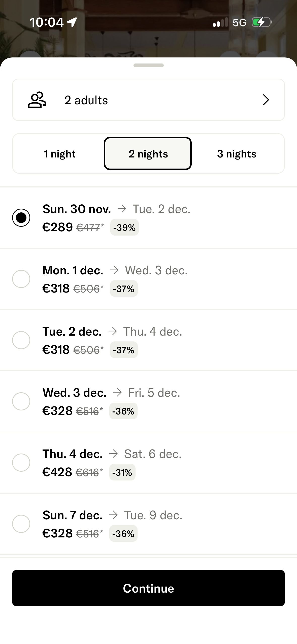Select the Wed. 3 dec. radio button
This screenshot has width=297, height=644.
(21, 401)
